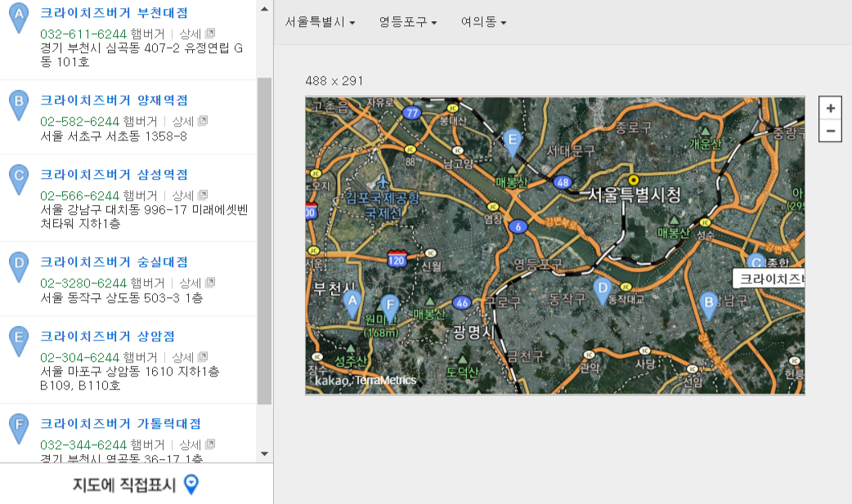Click marker E icon beside 상암점 listing
Image resolution: width=852 pixels, height=504 pixels.
click(19, 341)
